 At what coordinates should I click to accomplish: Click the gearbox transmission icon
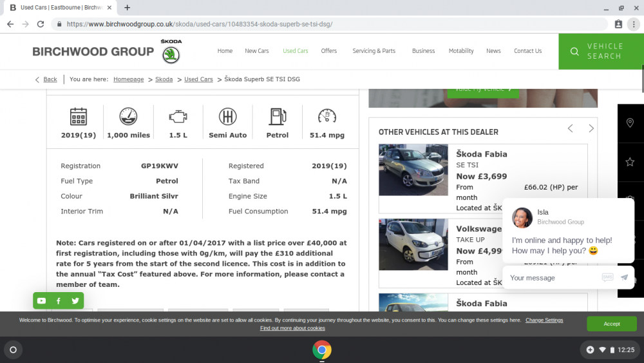point(227,116)
